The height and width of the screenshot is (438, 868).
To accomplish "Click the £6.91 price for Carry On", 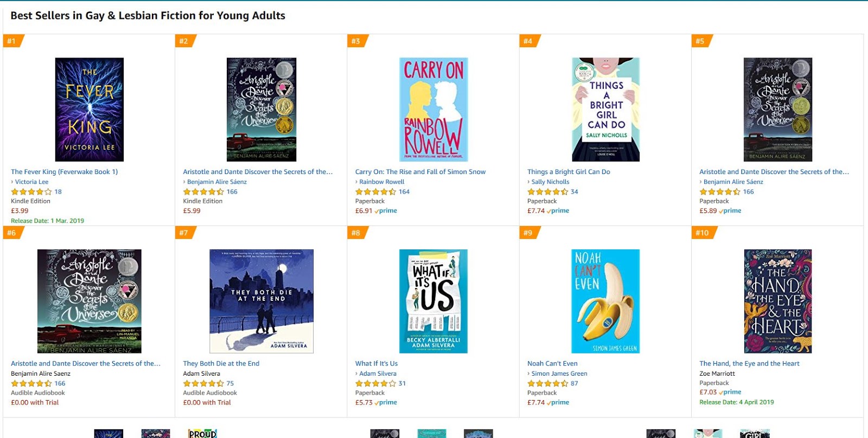I will click(x=363, y=211).
